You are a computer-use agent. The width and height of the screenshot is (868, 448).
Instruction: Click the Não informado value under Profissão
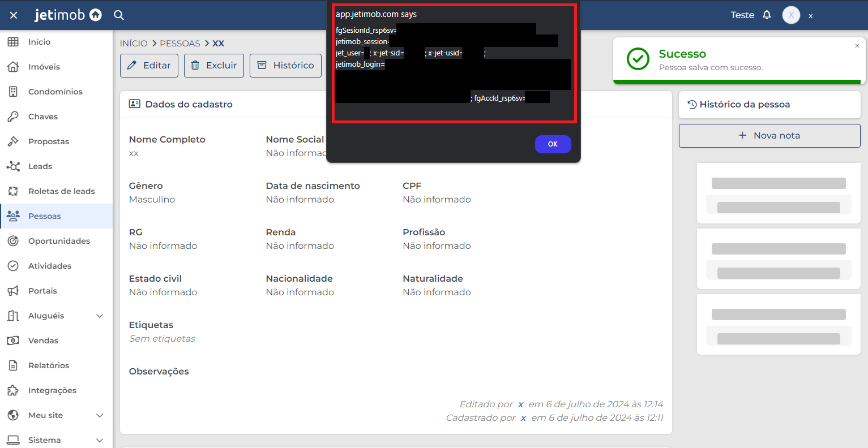click(x=437, y=246)
